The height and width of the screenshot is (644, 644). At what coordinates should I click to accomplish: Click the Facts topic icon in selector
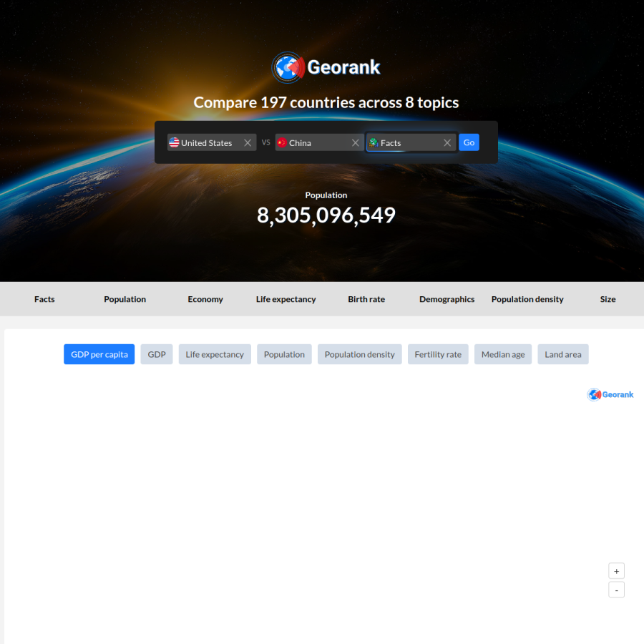374,142
